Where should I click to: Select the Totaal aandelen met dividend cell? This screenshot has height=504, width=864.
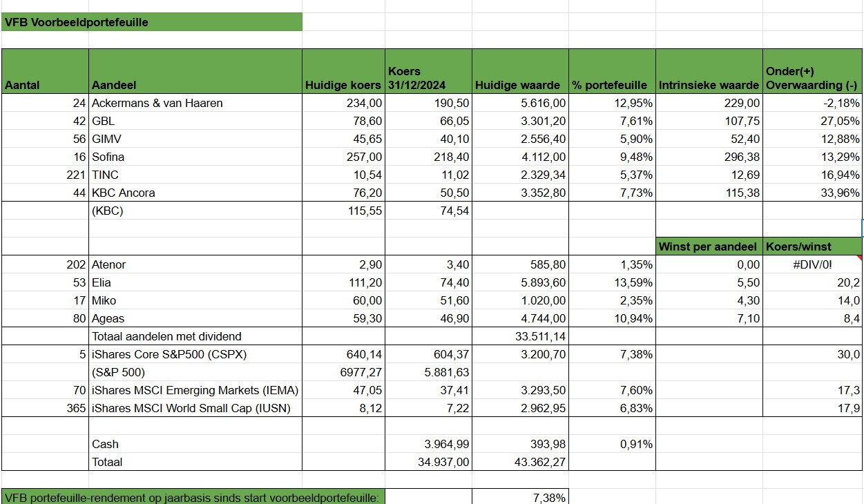(195, 336)
